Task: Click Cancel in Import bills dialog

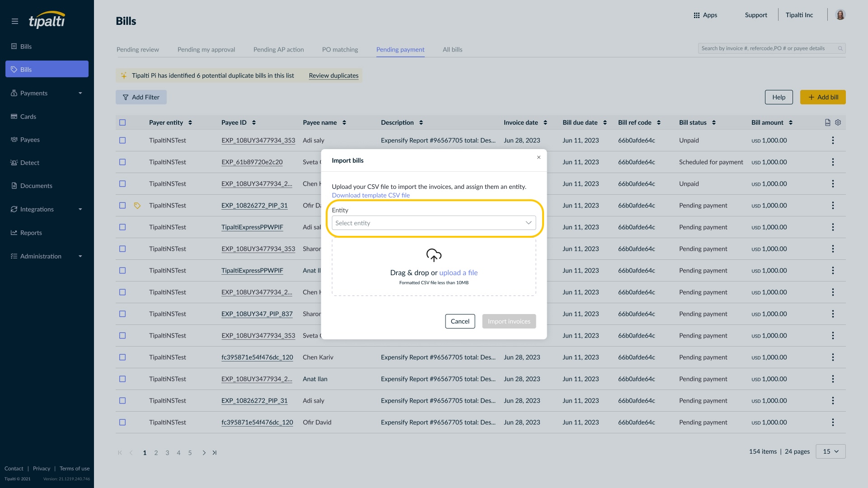Action: [460, 321]
